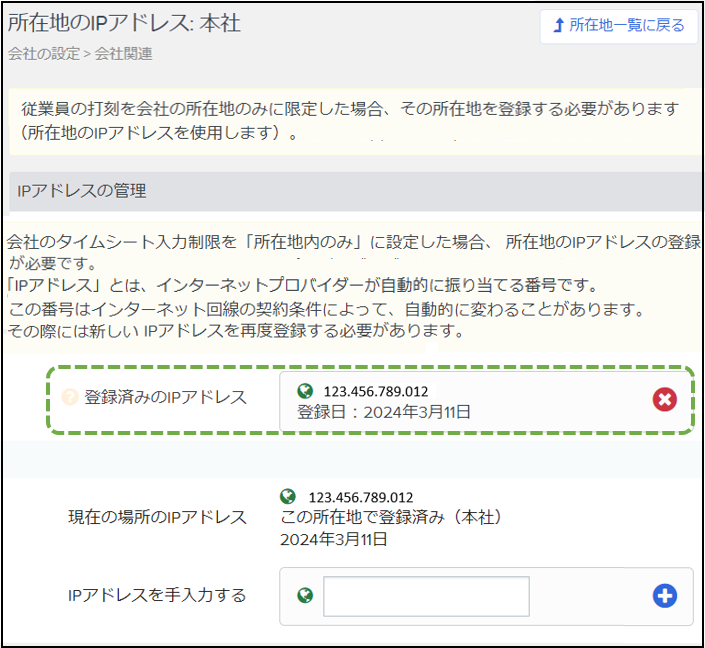Screen dimensions: 705x648
Task: Select registered IP text 123.456.789.012 in box
Action: (376, 392)
